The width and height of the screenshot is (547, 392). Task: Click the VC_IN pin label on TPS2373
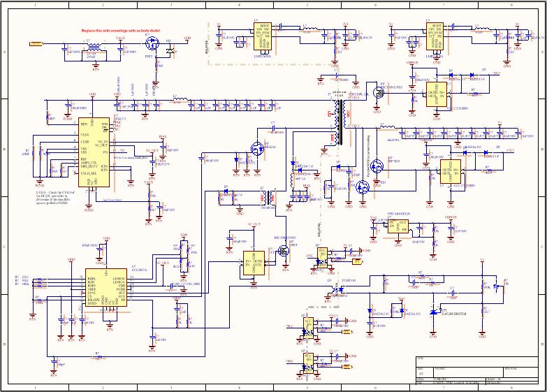(x=103, y=142)
